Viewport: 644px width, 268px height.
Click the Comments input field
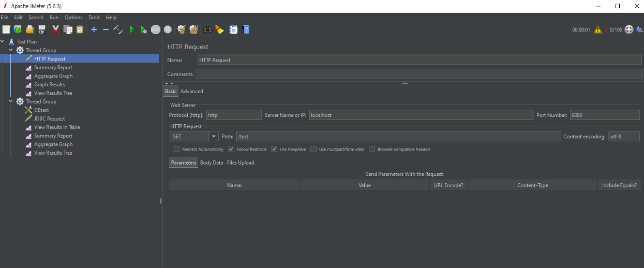[420, 74]
